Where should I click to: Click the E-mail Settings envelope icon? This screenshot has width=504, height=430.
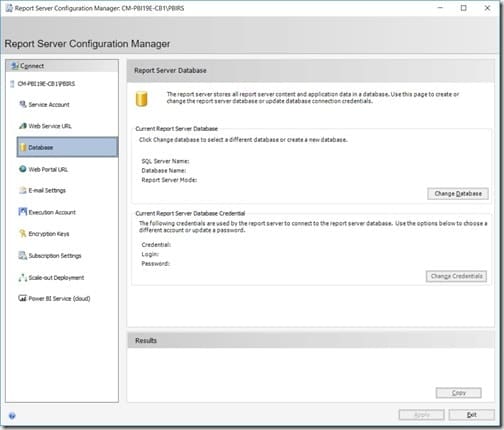(23, 190)
